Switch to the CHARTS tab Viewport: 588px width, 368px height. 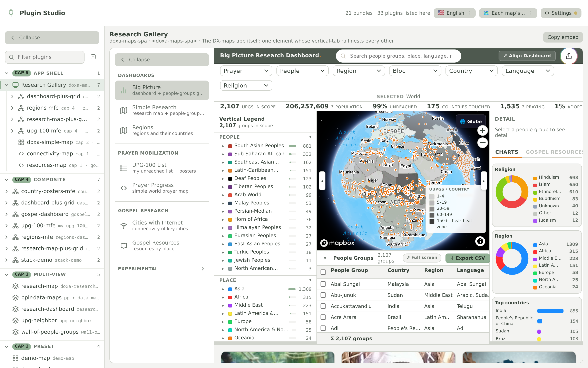[x=507, y=152]
